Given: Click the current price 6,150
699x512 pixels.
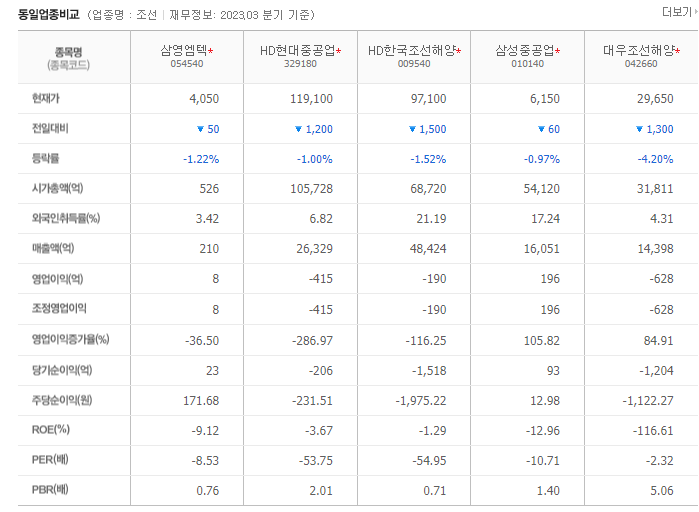Looking at the screenshot, I should (545, 99).
